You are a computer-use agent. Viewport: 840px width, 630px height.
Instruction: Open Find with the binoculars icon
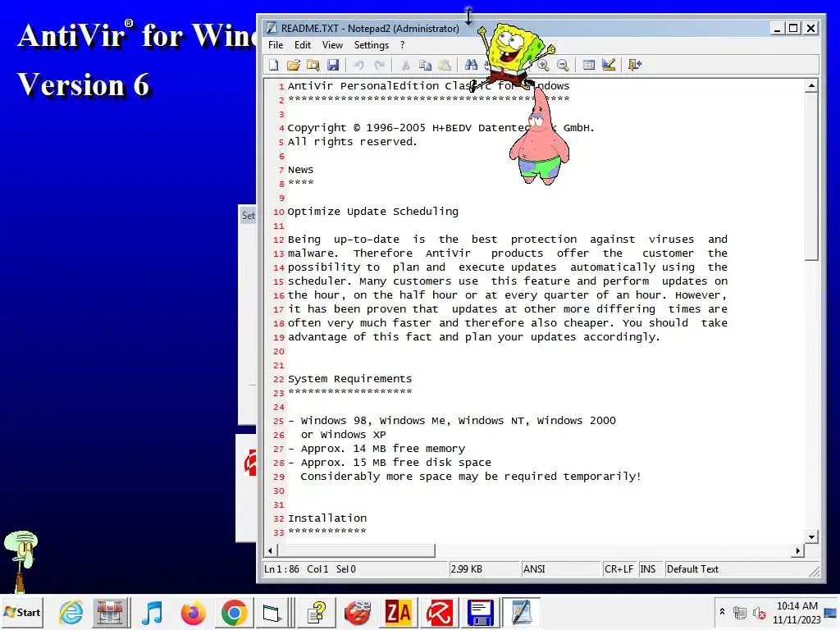click(471, 65)
